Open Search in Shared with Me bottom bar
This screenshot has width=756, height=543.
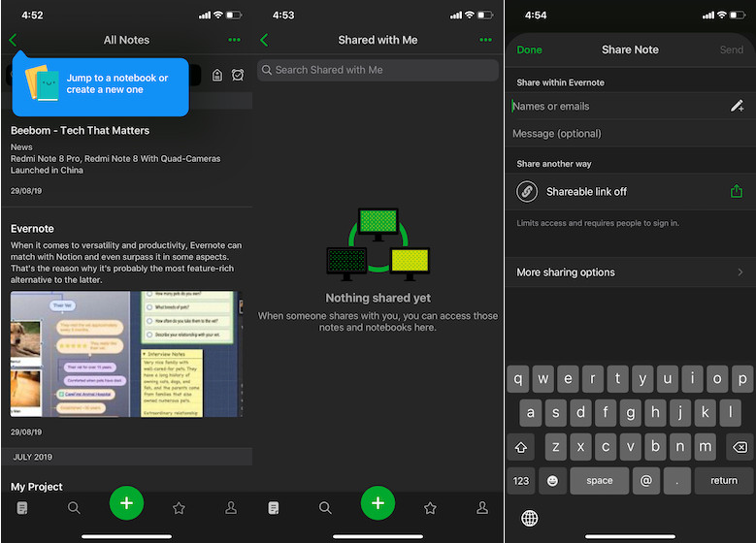tap(325, 508)
